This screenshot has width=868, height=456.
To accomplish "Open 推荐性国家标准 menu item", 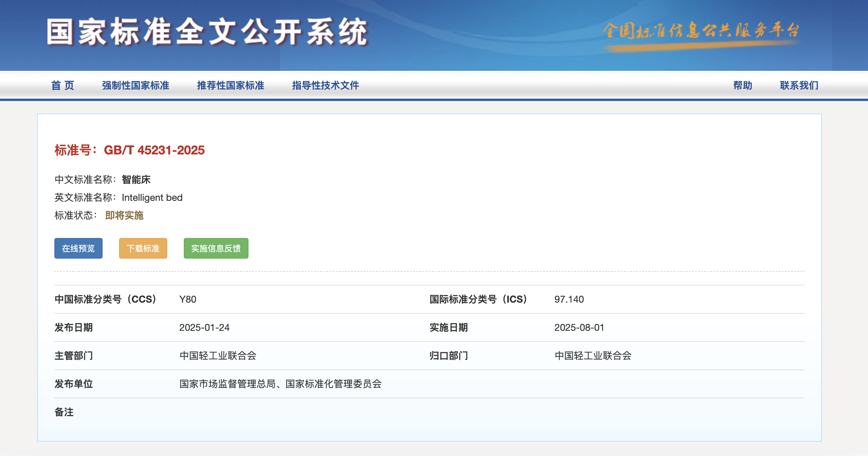I will [231, 85].
